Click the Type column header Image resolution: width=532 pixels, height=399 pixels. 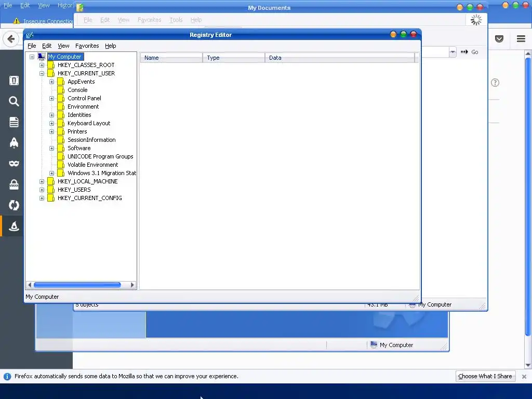(x=234, y=58)
